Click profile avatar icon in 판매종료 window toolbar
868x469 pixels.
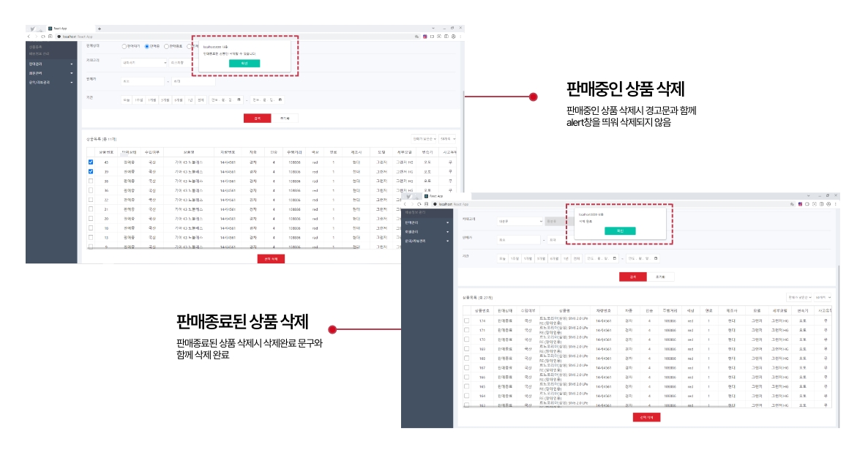point(828,204)
